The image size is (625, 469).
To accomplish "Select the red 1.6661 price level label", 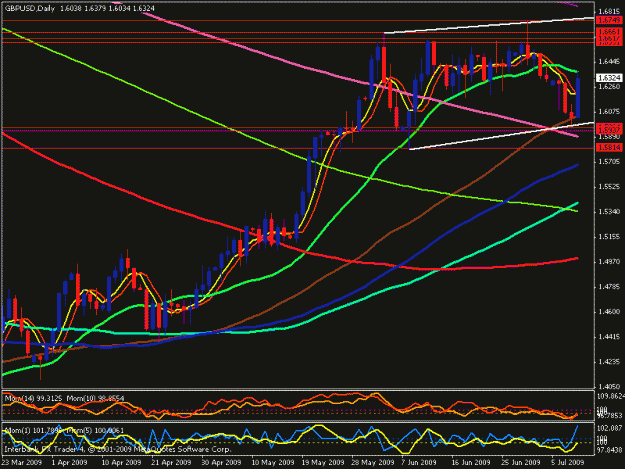I will 609,31.
